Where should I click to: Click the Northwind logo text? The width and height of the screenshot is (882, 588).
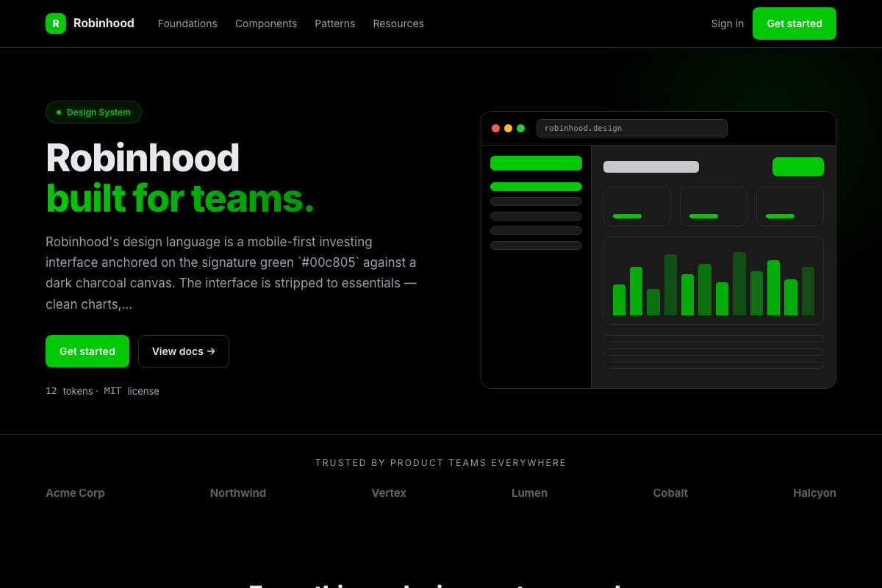click(238, 493)
